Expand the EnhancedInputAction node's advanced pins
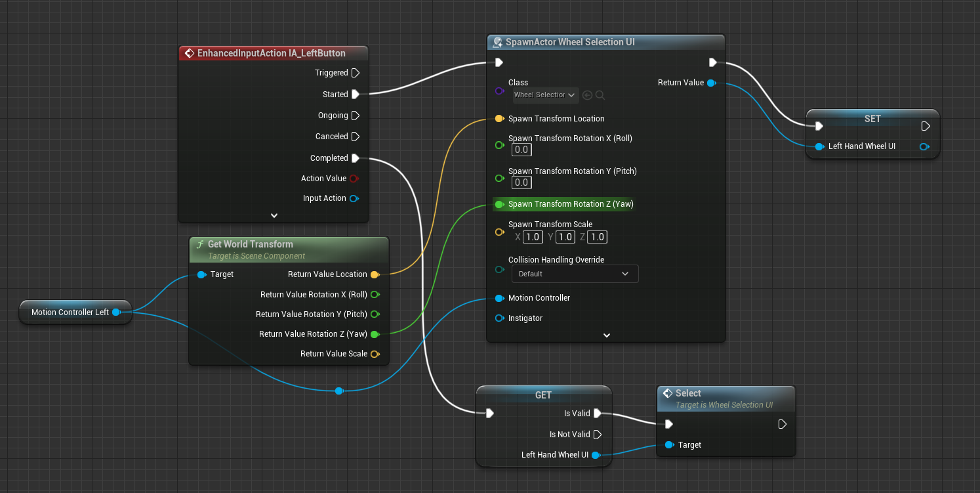 coord(274,215)
